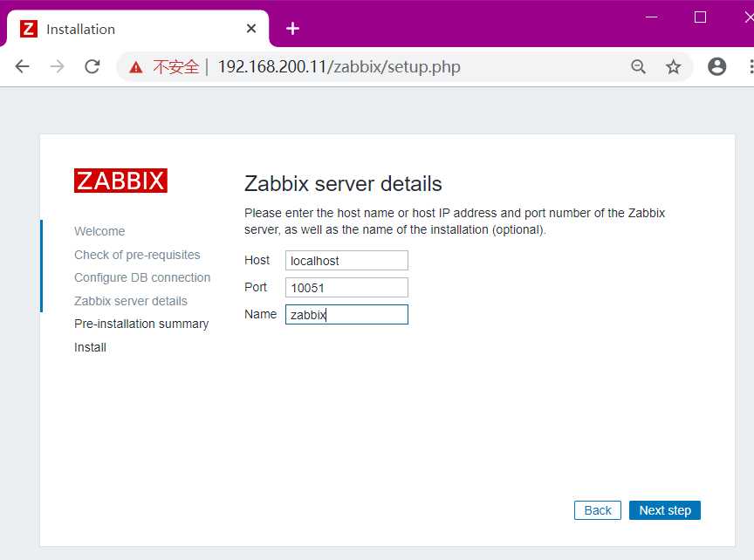Click the browser back arrow

[x=22, y=66]
